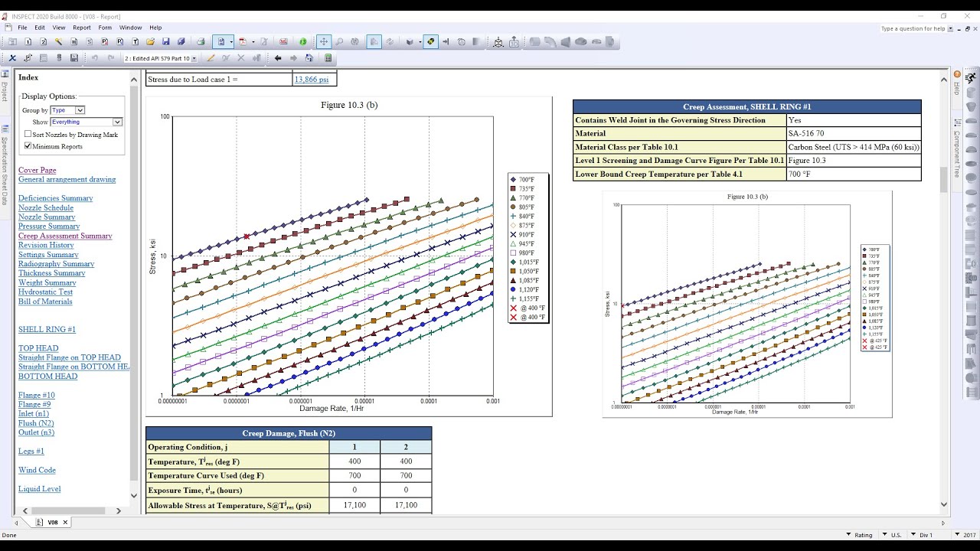Click the S toolbar icon
This screenshot has width=980, height=551.
tap(90, 41)
